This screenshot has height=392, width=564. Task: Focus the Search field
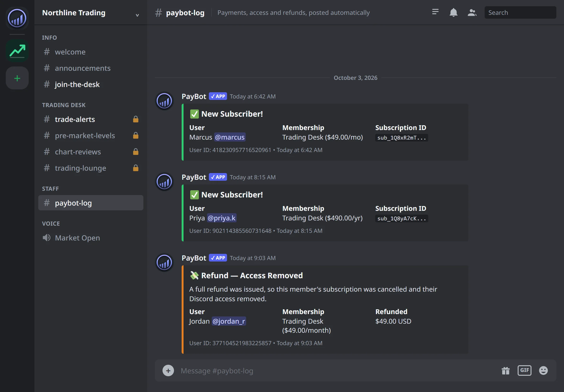coord(520,12)
